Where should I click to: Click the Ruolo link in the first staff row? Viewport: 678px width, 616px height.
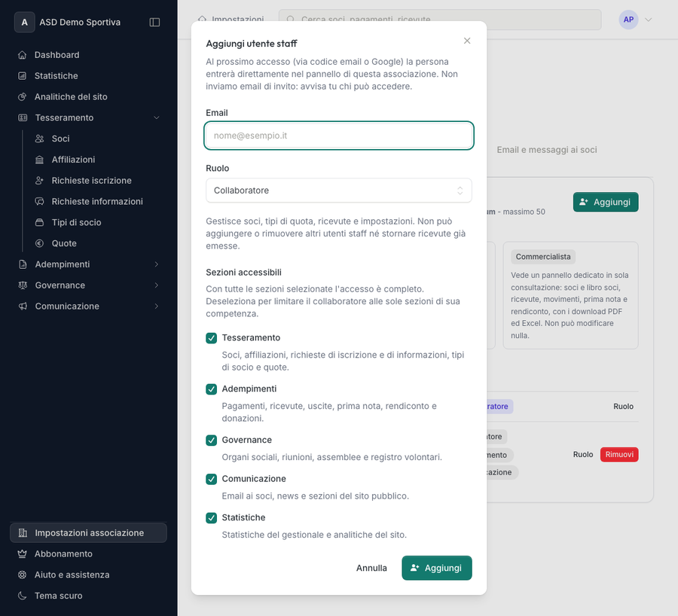tap(623, 407)
